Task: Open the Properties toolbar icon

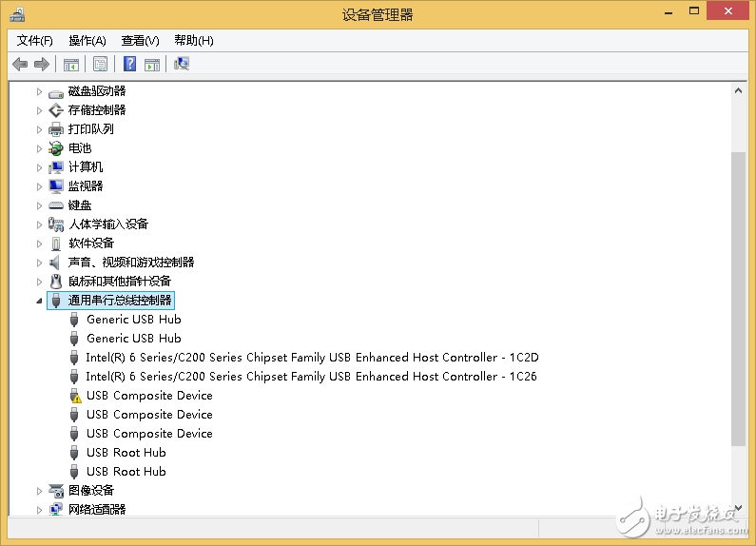Action: pyautogui.click(x=100, y=64)
